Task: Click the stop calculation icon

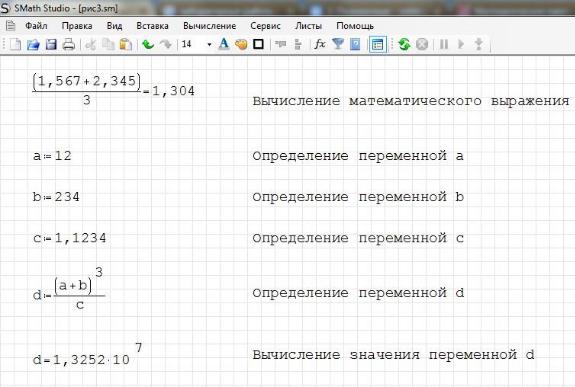Action: point(422,44)
